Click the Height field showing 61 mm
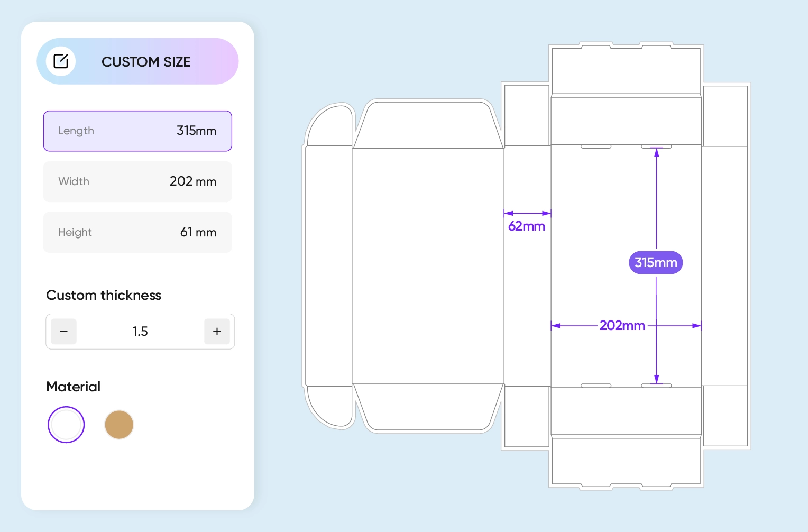This screenshot has height=532, width=808. tap(137, 232)
